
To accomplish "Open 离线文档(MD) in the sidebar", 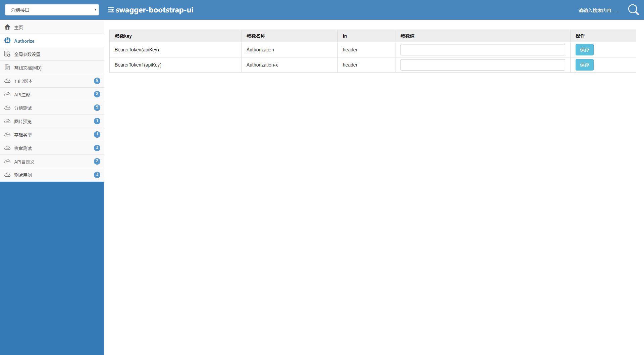I will tap(52, 68).
